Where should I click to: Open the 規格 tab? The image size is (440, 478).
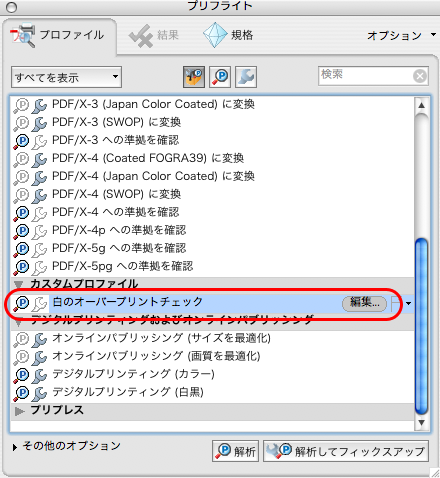229,35
